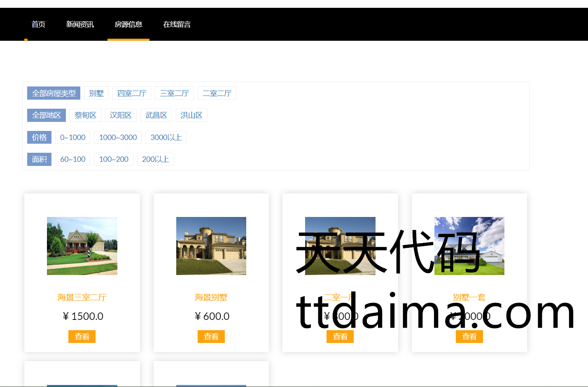This screenshot has height=387, width=588.
Task: Choose the 四室二厅 type filter
Action: click(132, 93)
